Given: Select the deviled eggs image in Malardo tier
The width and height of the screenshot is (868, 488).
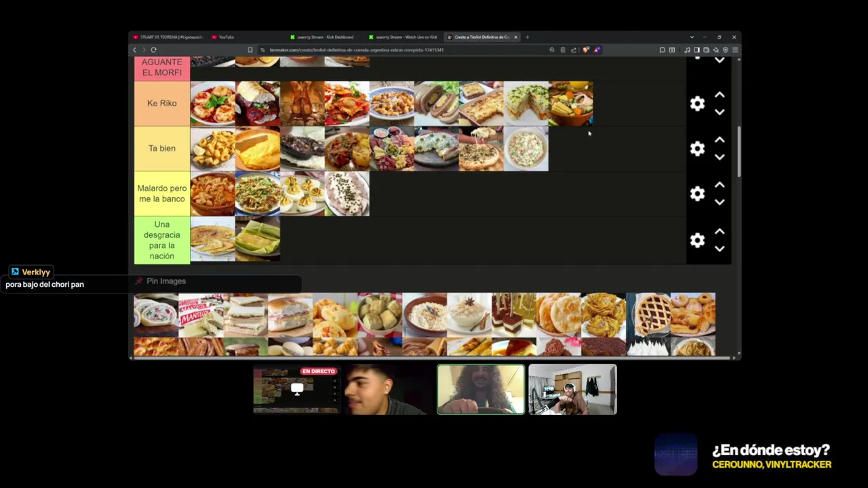Looking at the screenshot, I should coord(302,194).
